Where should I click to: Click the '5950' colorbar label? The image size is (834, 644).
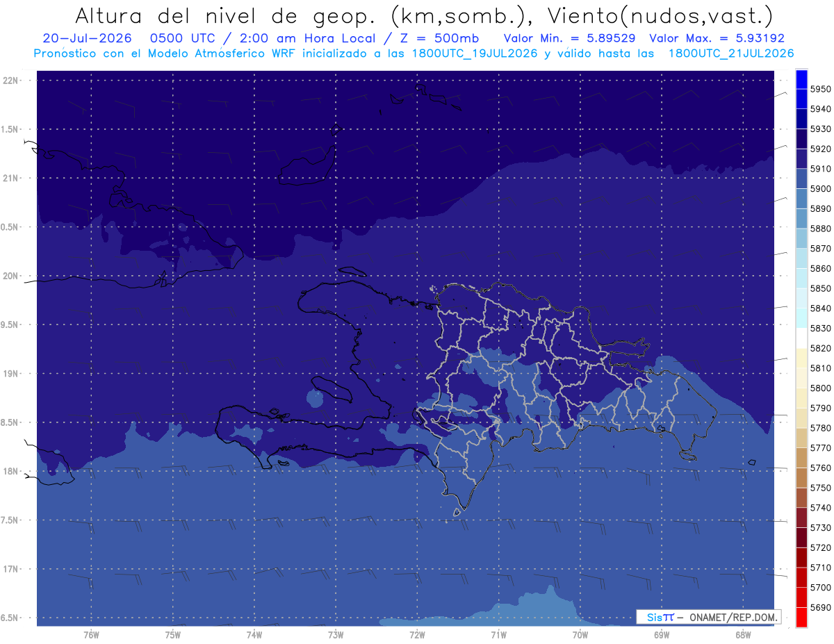coord(820,89)
